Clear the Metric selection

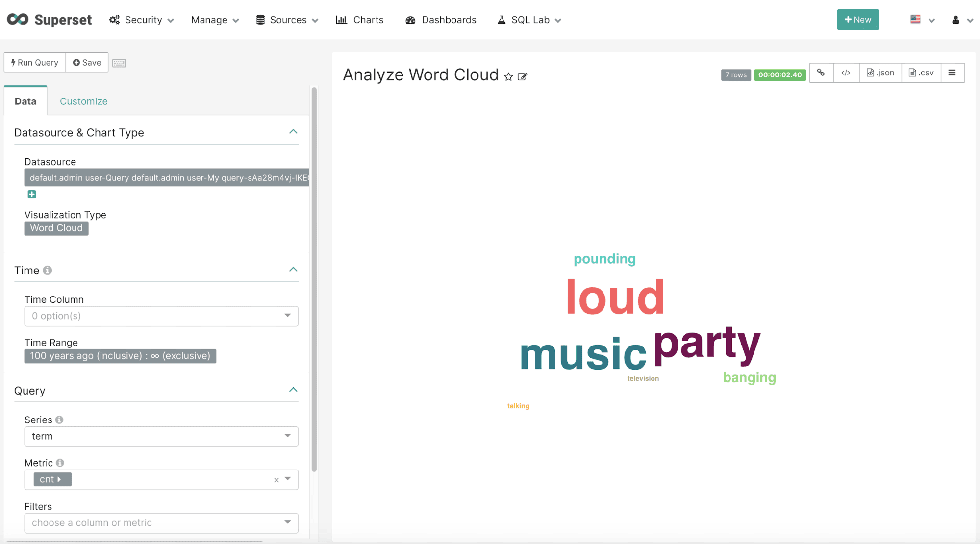pos(276,480)
